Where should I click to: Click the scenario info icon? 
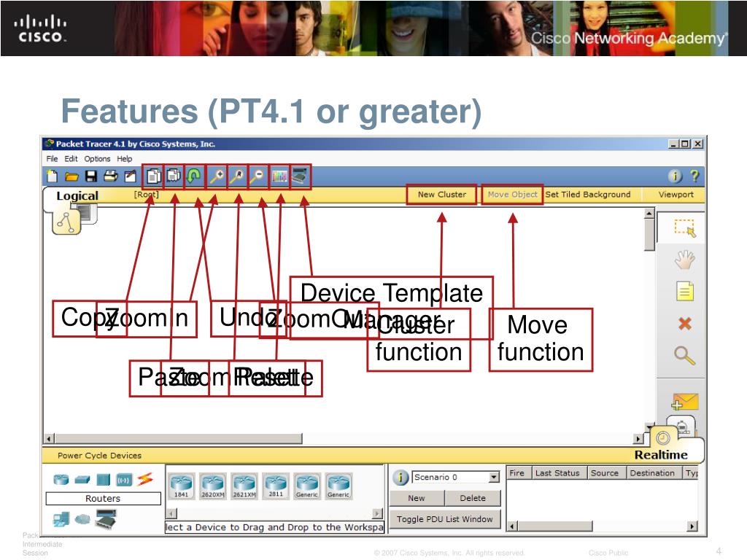coord(400,477)
